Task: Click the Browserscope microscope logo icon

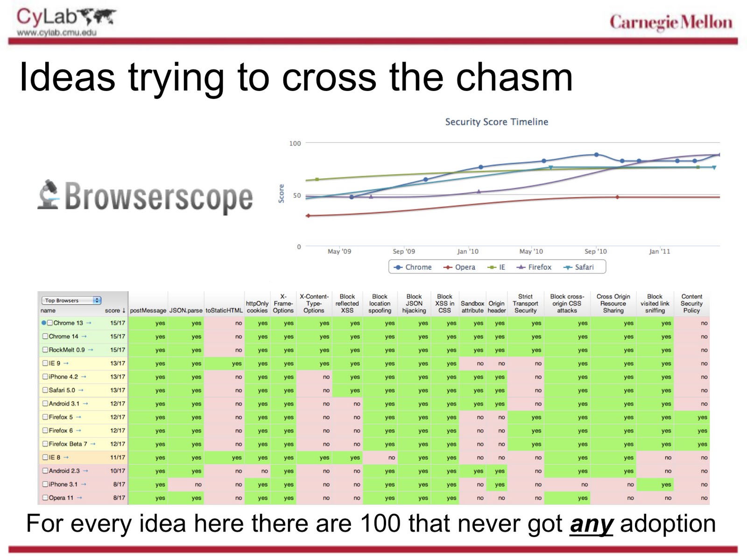Action: coord(49,195)
